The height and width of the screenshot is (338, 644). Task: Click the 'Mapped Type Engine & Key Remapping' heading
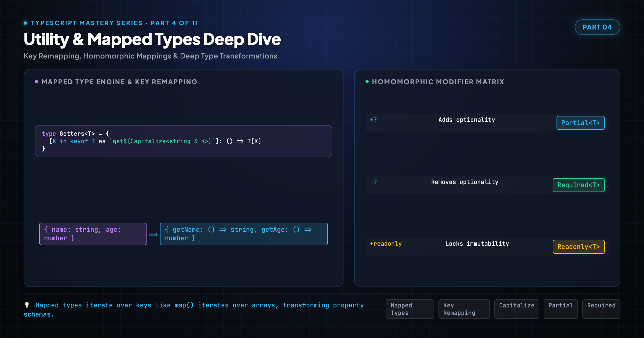coord(119,82)
